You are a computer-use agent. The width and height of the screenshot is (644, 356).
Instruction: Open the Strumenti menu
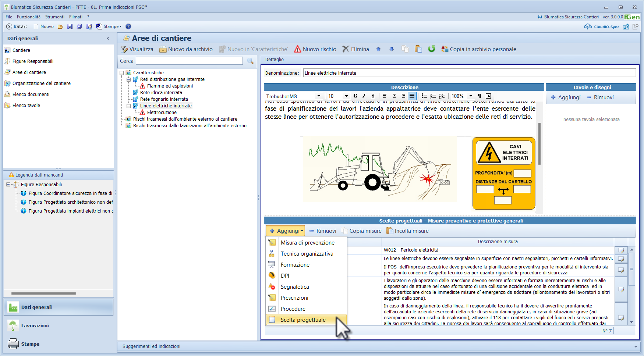(x=55, y=17)
